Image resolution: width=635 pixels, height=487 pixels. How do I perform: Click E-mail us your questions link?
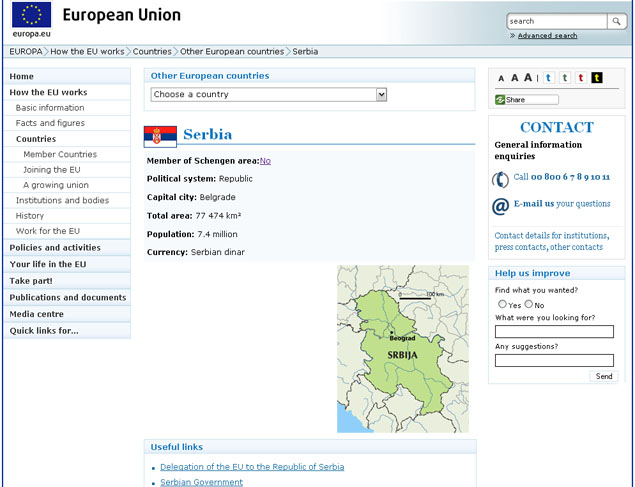[x=562, y=204]
